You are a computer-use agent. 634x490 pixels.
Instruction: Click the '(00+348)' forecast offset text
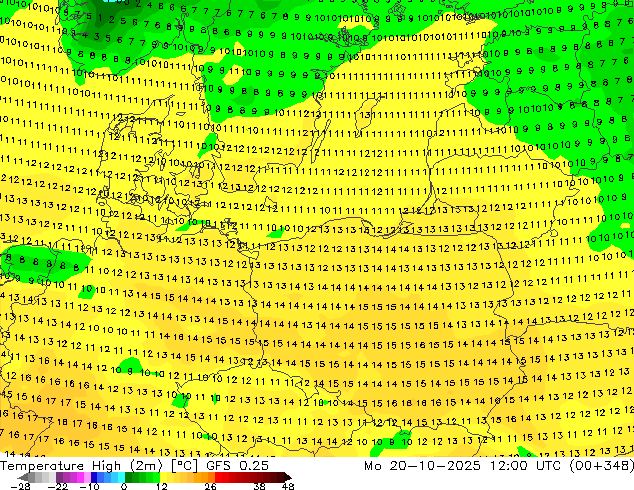click(x=602, y=466)
